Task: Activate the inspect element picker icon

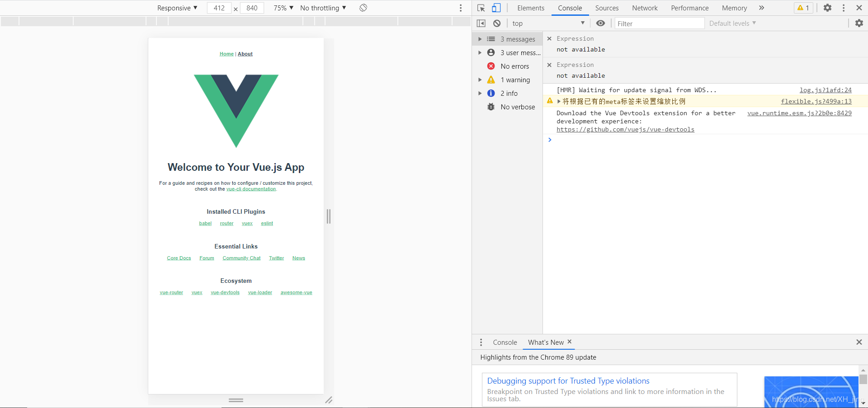Action: pos(481,8)
